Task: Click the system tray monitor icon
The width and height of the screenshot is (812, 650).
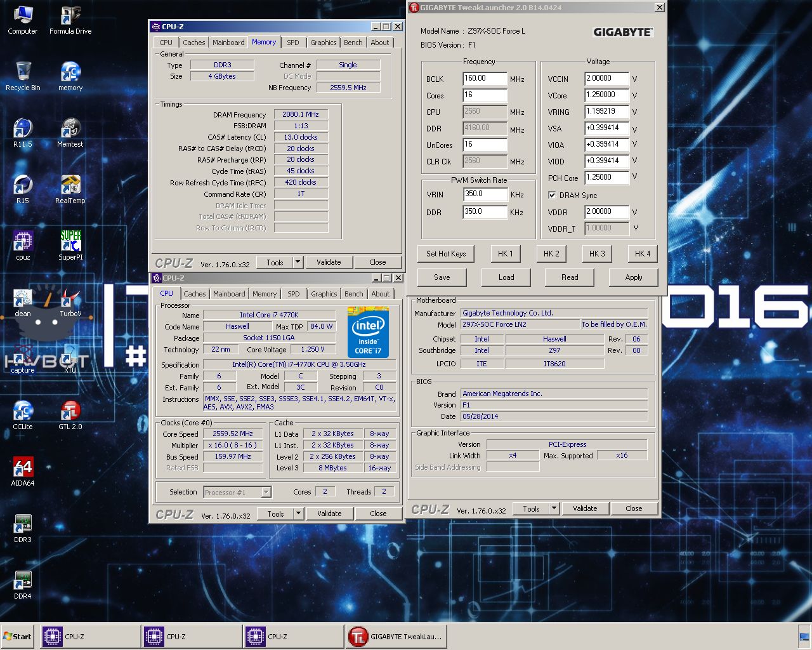Action: click(804, 637)
